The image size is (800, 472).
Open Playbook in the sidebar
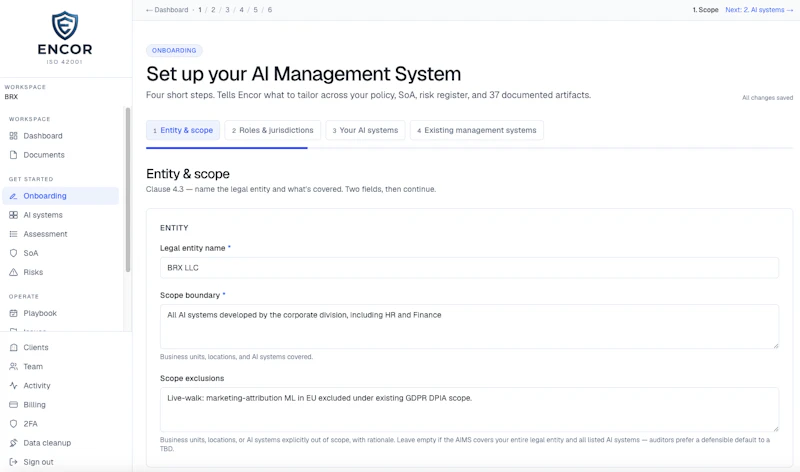tap(61, 313)
